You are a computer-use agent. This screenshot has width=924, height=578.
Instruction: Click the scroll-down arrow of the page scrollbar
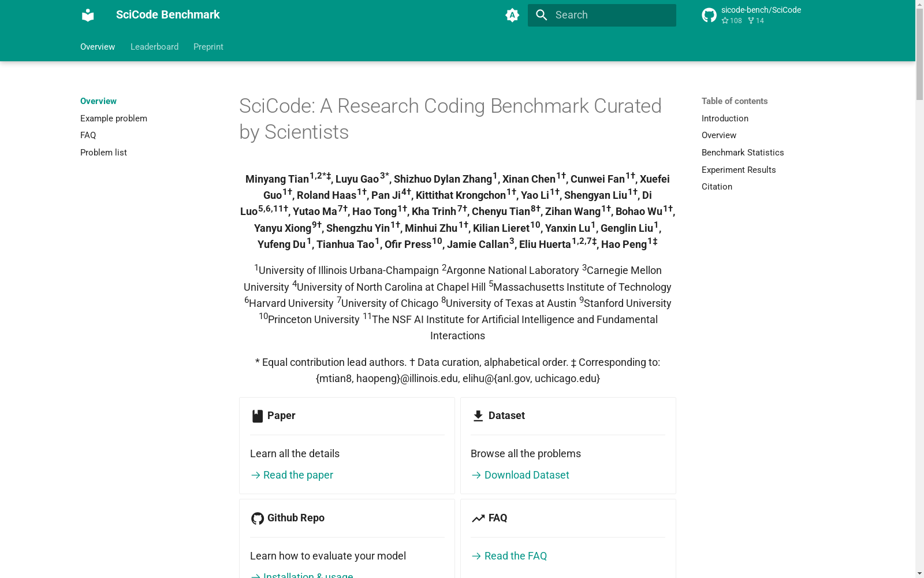(919, 573)
